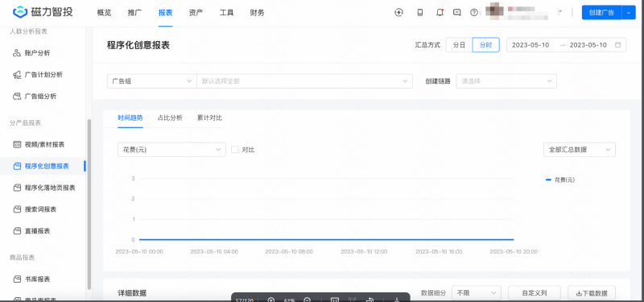The width and height of the screenshot is (644, 302).
Task: Switch to the 占比分析 tab
Action: [170, 118]
